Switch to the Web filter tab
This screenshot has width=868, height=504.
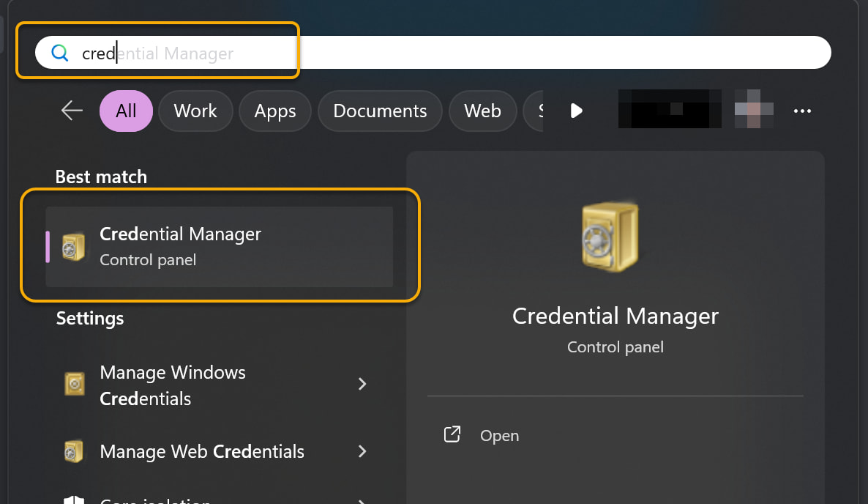(x=483, y=111)
